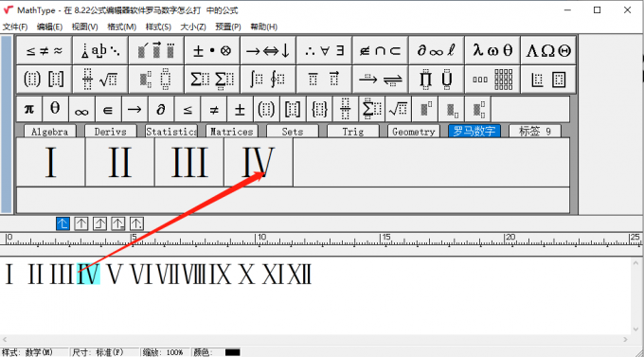Insert saved Roman numeral I expression

pyautogui.click(x=50, y=162)
